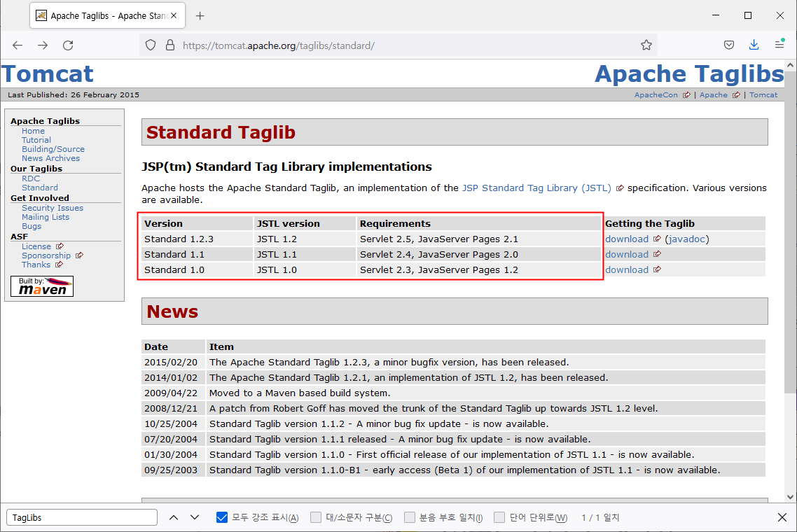Open the Sponsorship link
The image size is (797, 532).
pos(46,255)
